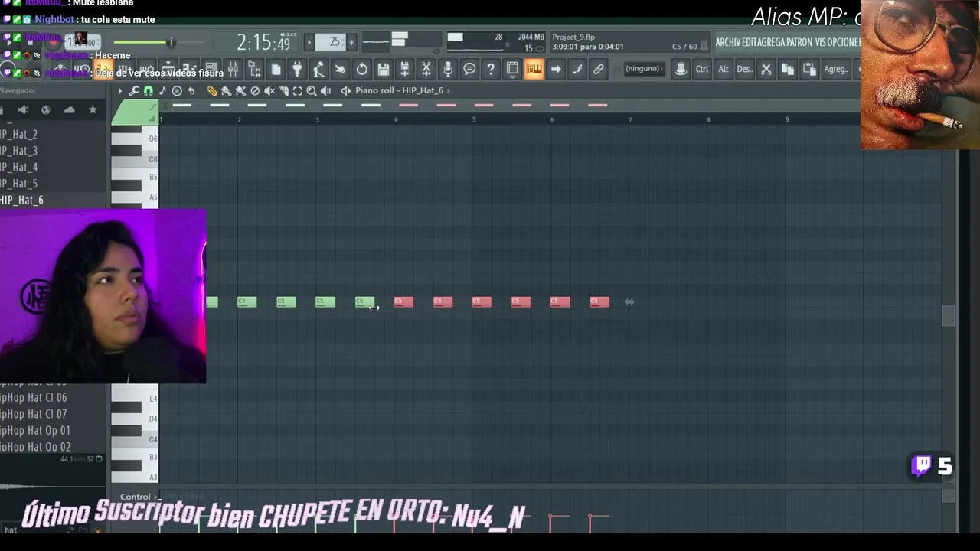Screen dimensions: 980x551
Task: Open the browser/plugin picker tree icon
Action: pyautogui.click(x=254, y=70)
